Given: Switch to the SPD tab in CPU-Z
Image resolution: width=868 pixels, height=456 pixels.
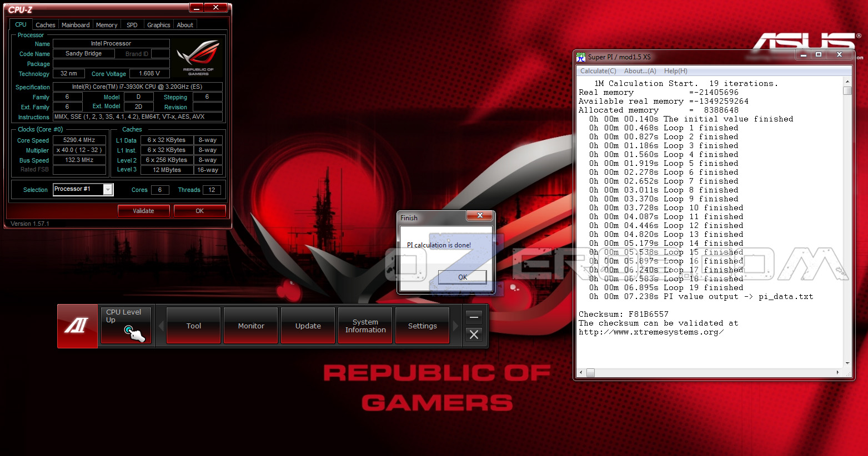Looking at the screenshot, I should tap(132, 25).
